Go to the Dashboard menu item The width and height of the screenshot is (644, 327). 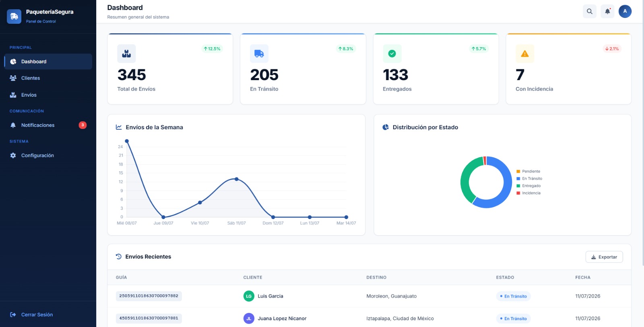[x=48, y=62]
